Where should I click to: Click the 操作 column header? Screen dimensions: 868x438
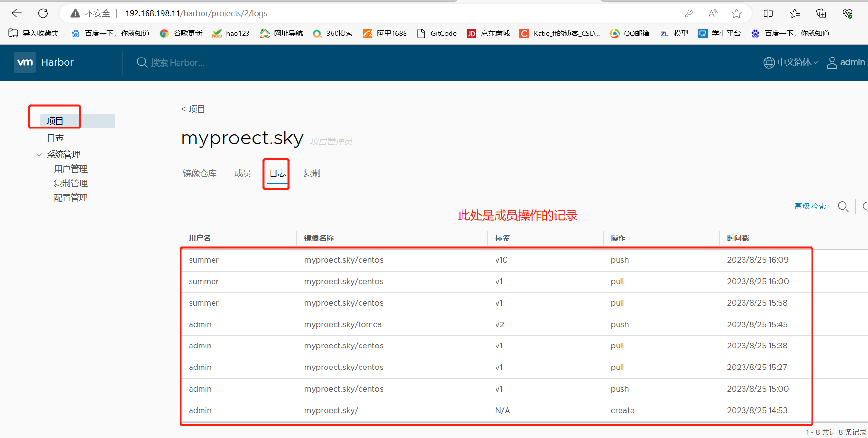(x=618, y=238)
